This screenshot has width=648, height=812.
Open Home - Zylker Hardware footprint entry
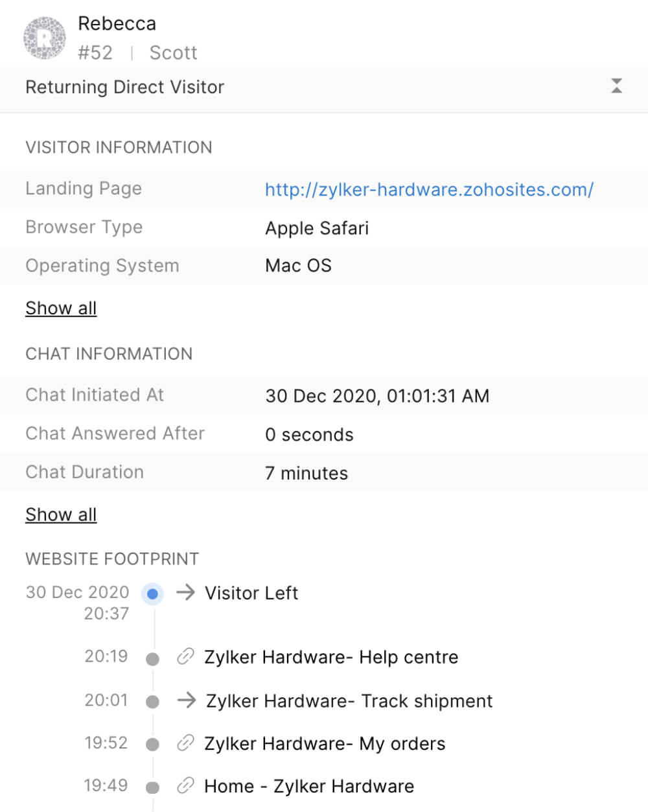coord(309,786)
